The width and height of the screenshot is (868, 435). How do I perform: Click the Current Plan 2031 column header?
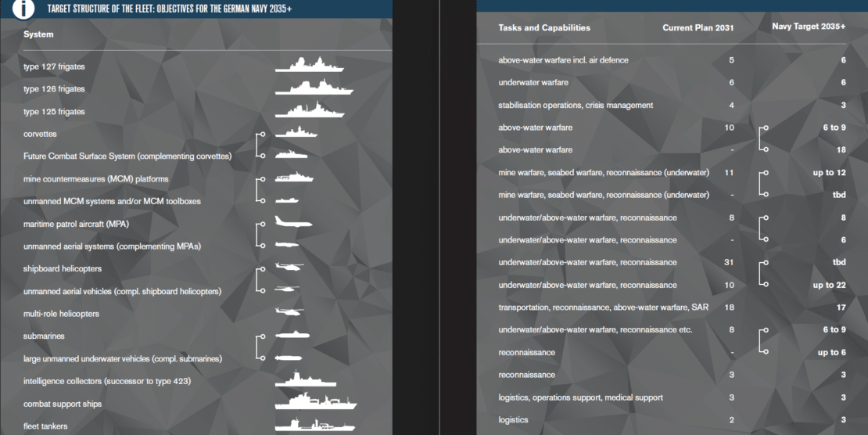pos(698,27)
